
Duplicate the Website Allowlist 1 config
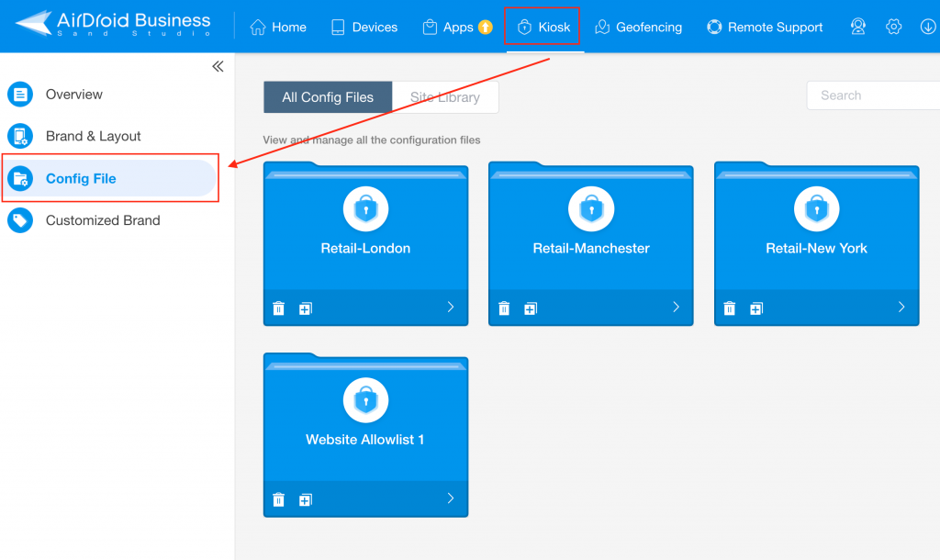(x=306, y=499)
